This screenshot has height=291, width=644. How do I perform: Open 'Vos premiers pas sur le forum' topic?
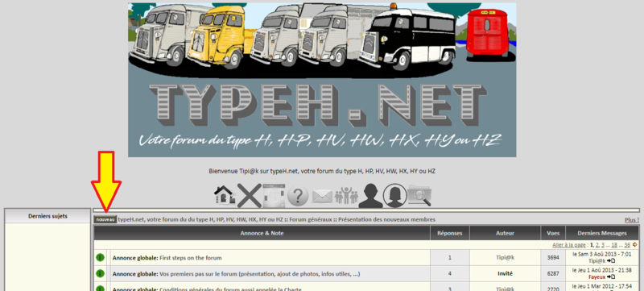pyautogui.click(x=259, y=274)
